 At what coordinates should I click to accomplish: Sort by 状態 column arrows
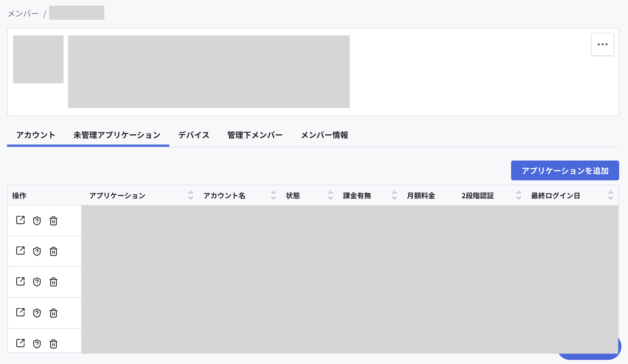click(x=330, y=195)
